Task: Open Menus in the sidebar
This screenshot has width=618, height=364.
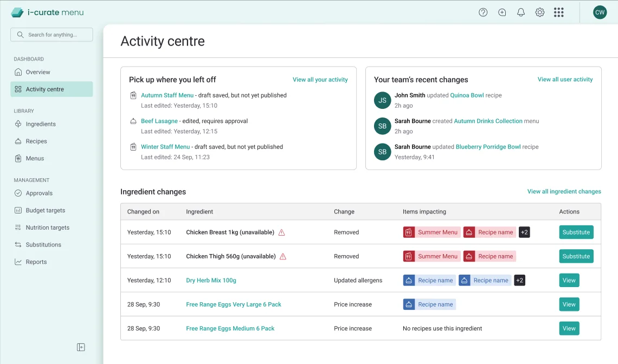Action: [x=51, y=158]
